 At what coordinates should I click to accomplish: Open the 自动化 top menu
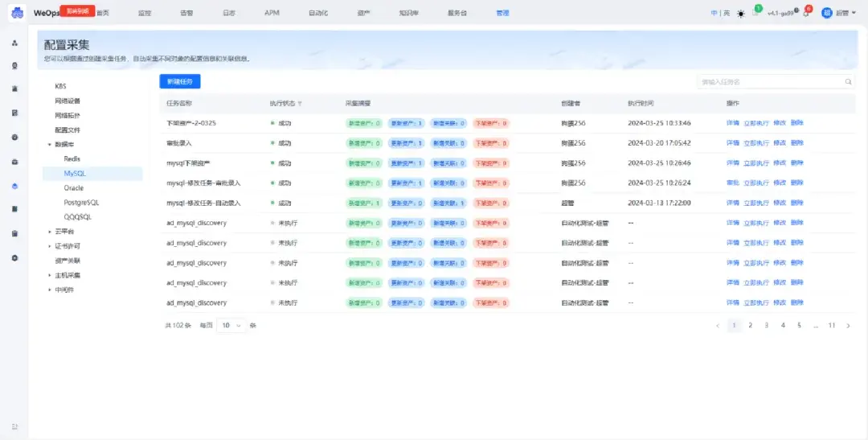(x=318, y=13)
